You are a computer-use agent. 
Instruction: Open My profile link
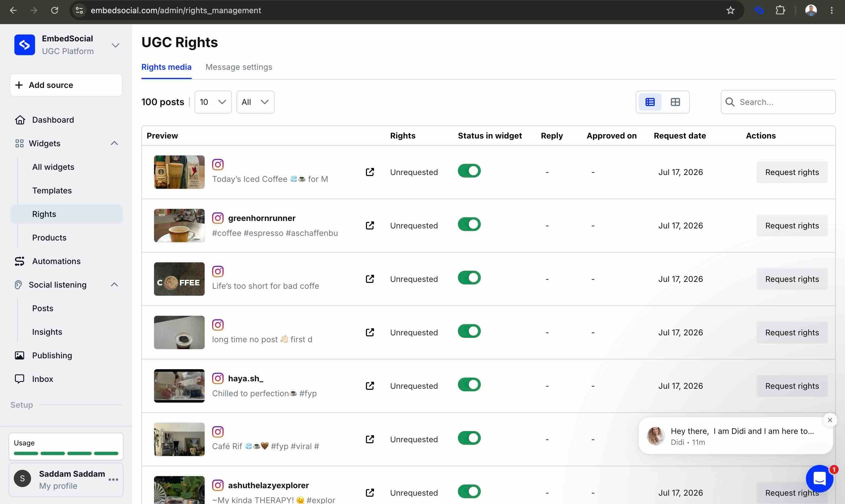58,486
